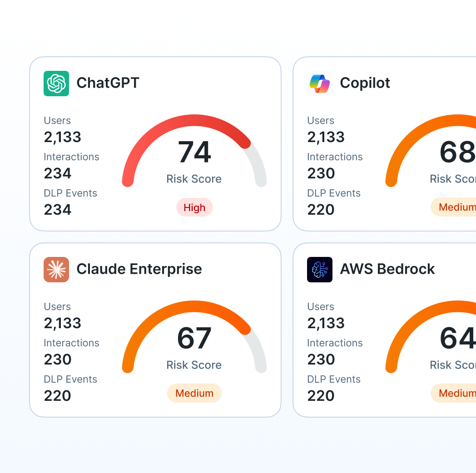Click the Medium badge on AWS Bedrock card
The height and width of the screenshot is (473, 476).
(x=454, y=393)
